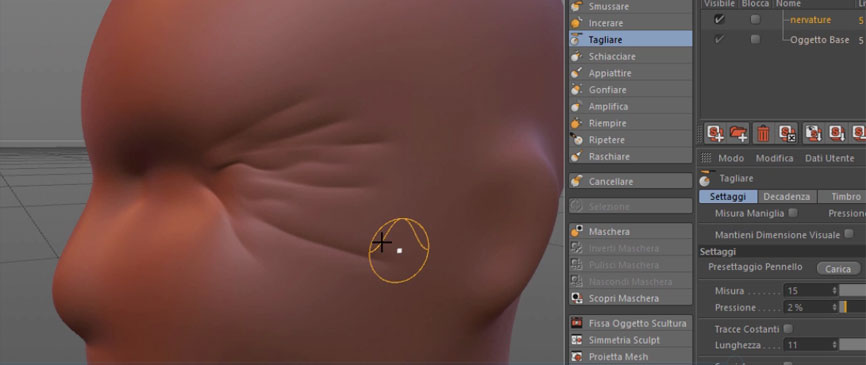Click Proietta Mesh tool
The width and height of the screenshot is (866, 365).
630,356
